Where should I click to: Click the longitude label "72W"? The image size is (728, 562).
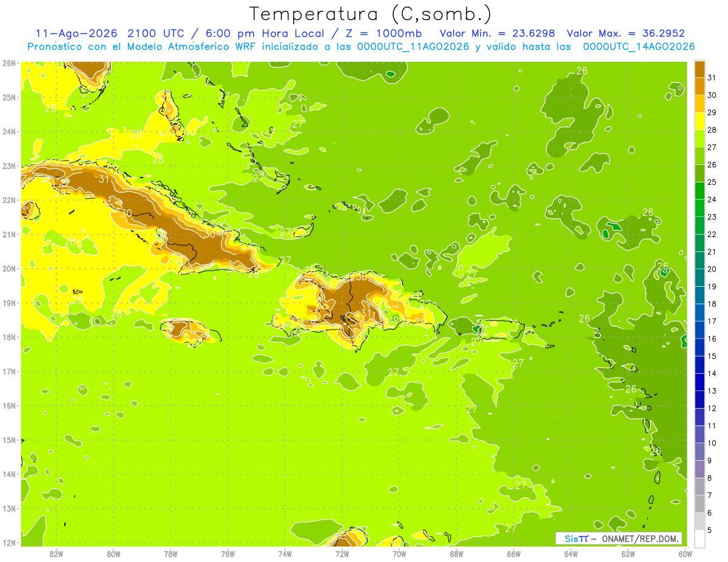[x=342, y=554]
